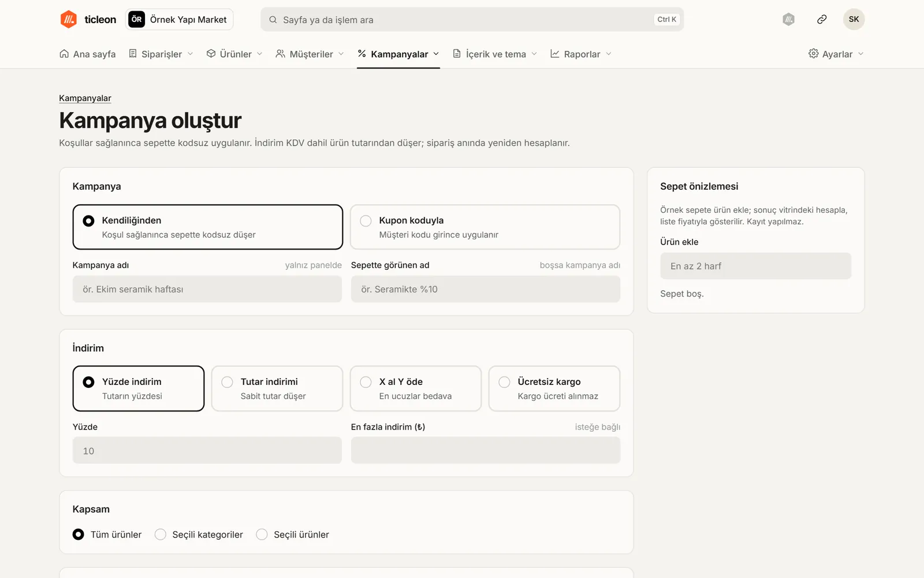Viewport: 924px width, 578px height.
Task: Click the Müşteriler people icon
Action: pyautogui.click(x=280, y=54)
